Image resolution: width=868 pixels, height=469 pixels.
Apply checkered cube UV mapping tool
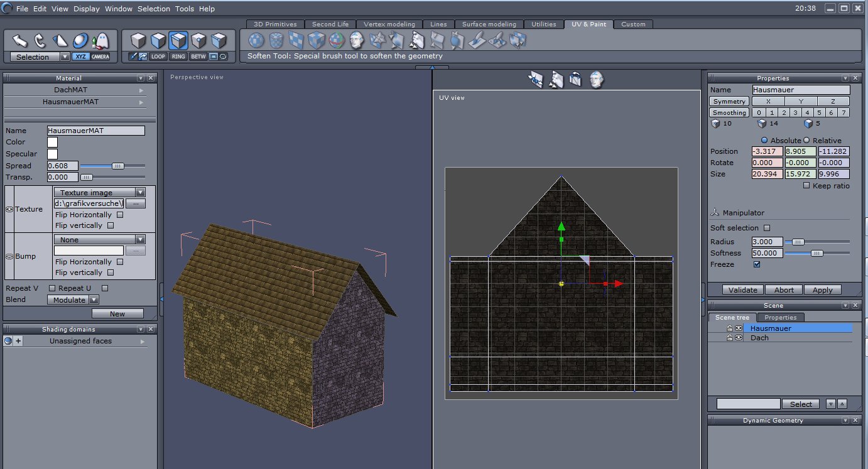(x=316, y=41)
